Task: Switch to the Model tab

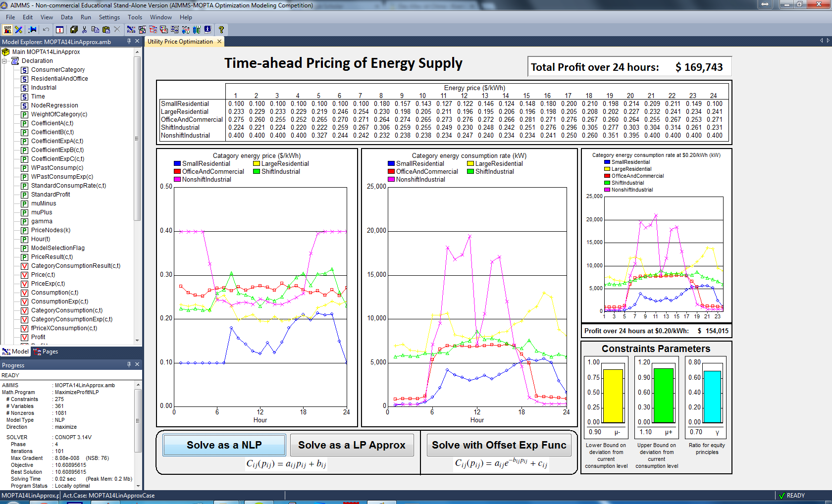Action: [16, 352]
